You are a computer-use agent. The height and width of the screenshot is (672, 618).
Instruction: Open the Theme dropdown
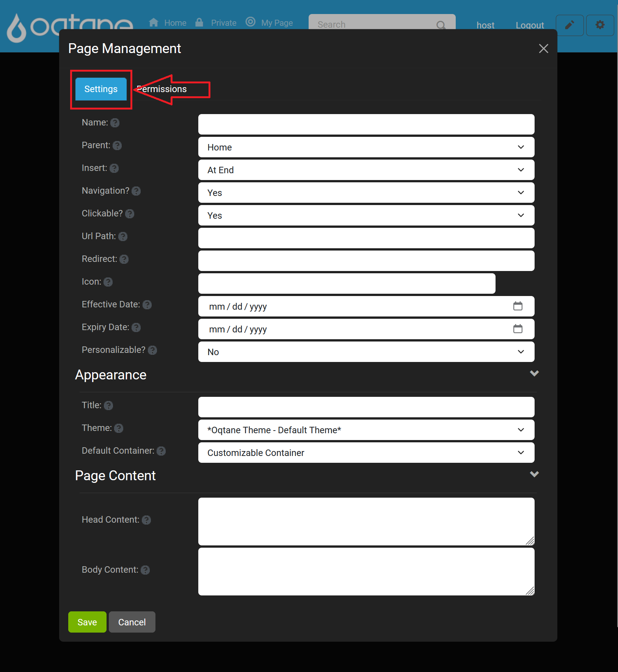coord(366,430)
